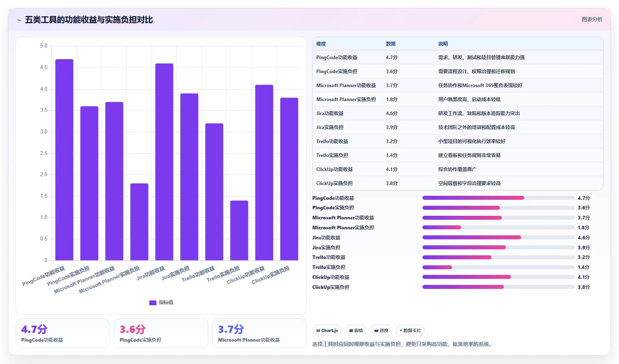619x364 pixels.
Task: Open the 4.7分 PingCode功能收益 stat card
Action: click(x=63, y=333)
